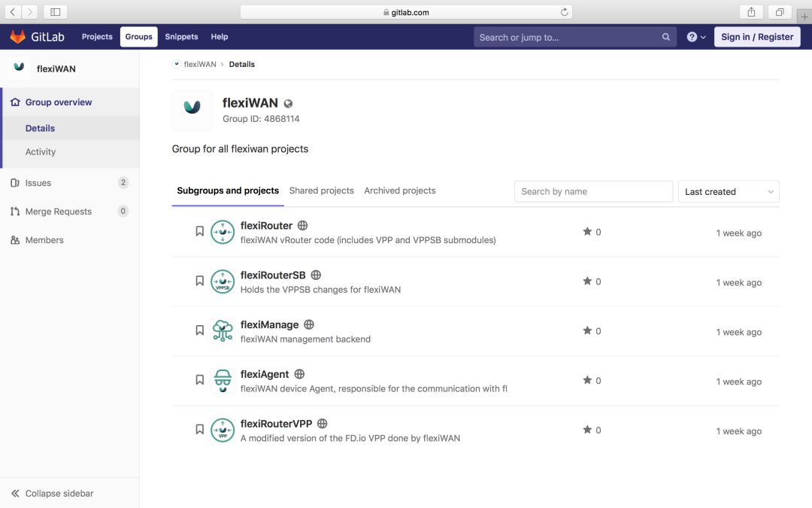Collapse the sidebar
The width and height of the screenshot is (812, 508).
click(53, 494)
